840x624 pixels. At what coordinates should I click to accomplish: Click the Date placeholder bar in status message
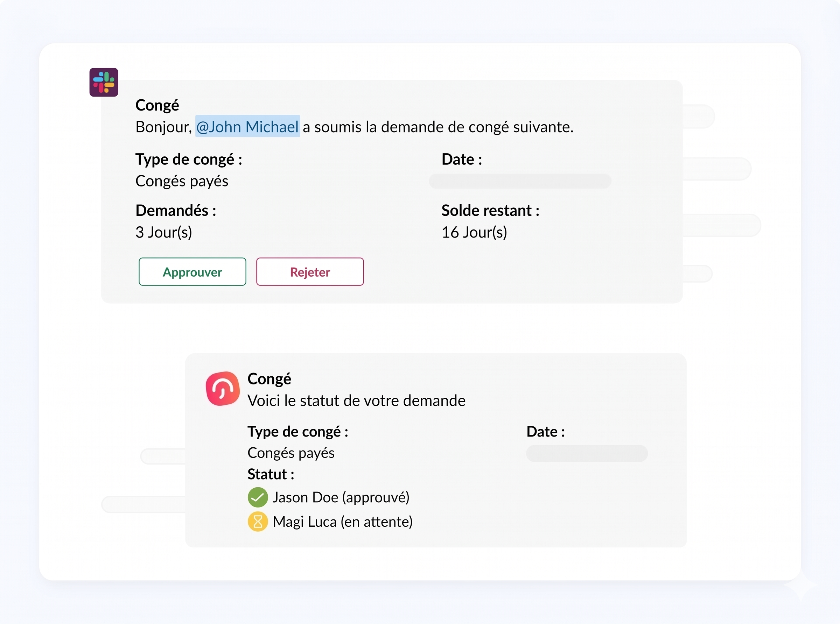pos(587,453)
